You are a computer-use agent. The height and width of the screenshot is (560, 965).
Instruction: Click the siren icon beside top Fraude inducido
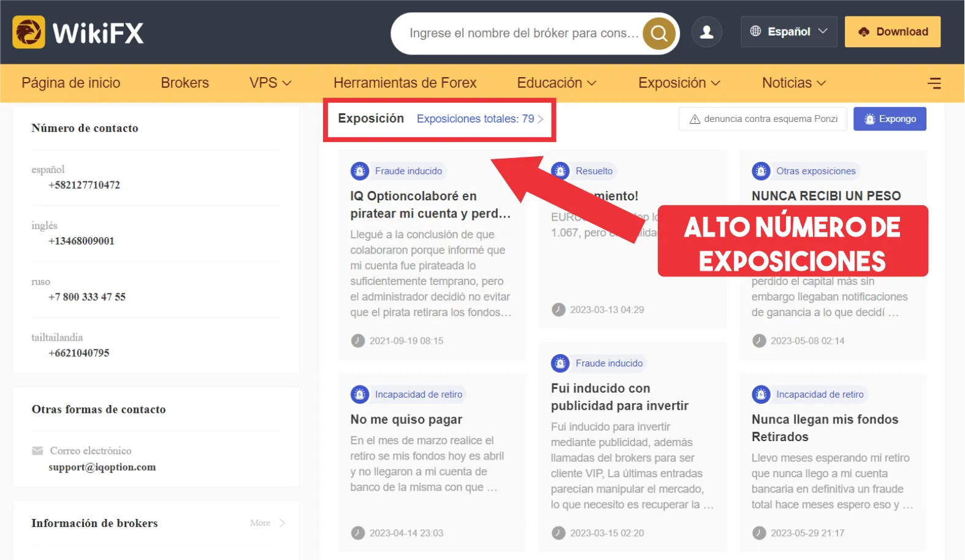[x=360, y=171]
